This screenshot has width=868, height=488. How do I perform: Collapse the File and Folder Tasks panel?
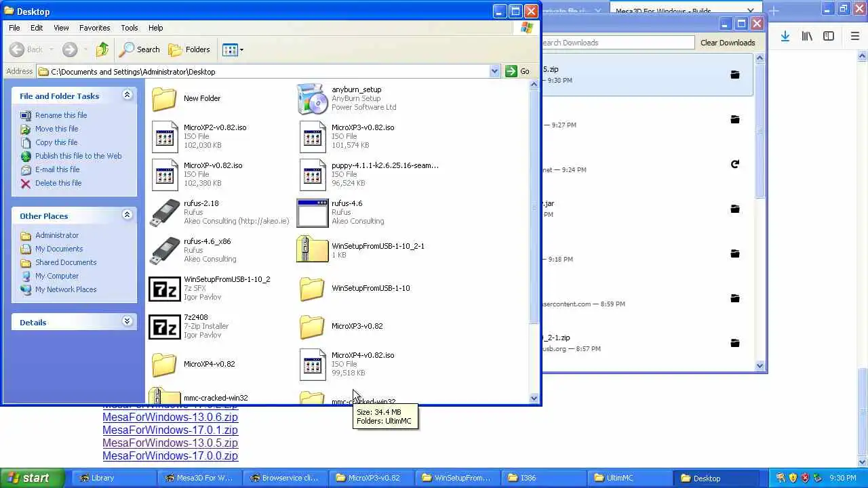127,96
